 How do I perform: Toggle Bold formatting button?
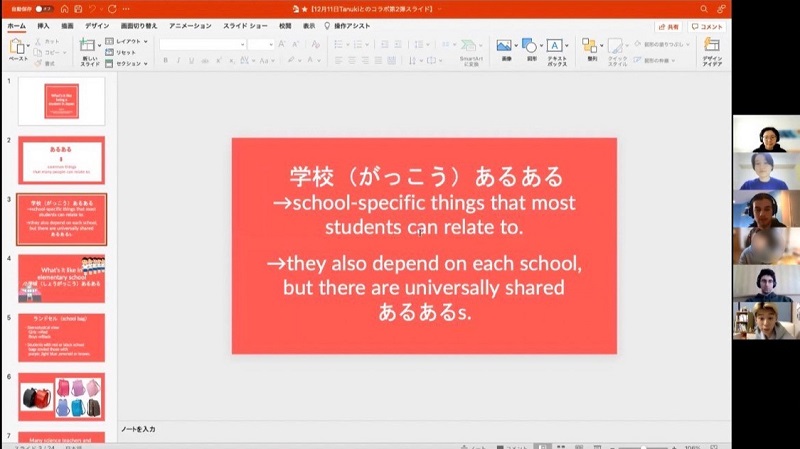pos(165,60)
